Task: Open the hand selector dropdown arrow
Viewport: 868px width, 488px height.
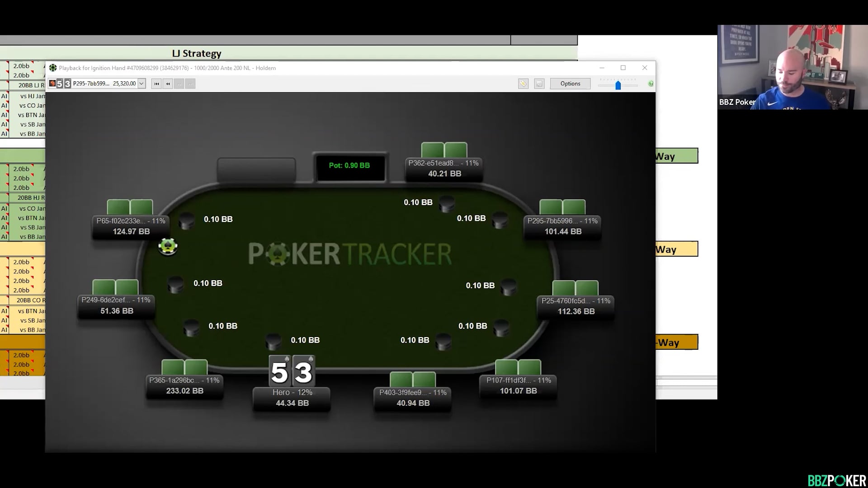Action: [x=142, y=84]
